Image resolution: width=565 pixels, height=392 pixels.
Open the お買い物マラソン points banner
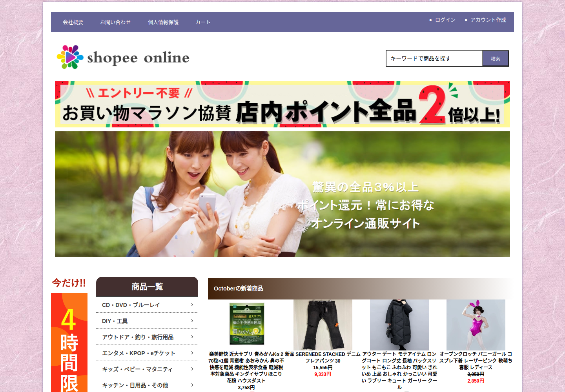point(282,104)
